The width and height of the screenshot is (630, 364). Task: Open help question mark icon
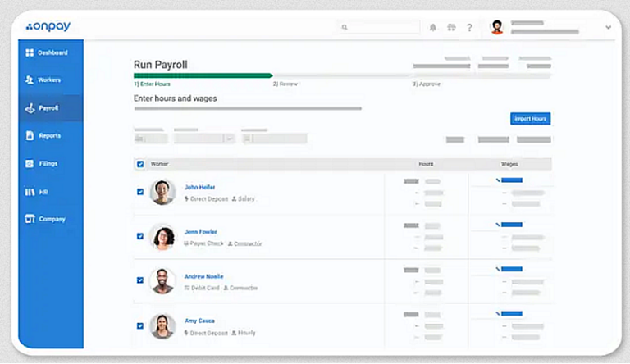pyautogui.click(x=469, y=27)
